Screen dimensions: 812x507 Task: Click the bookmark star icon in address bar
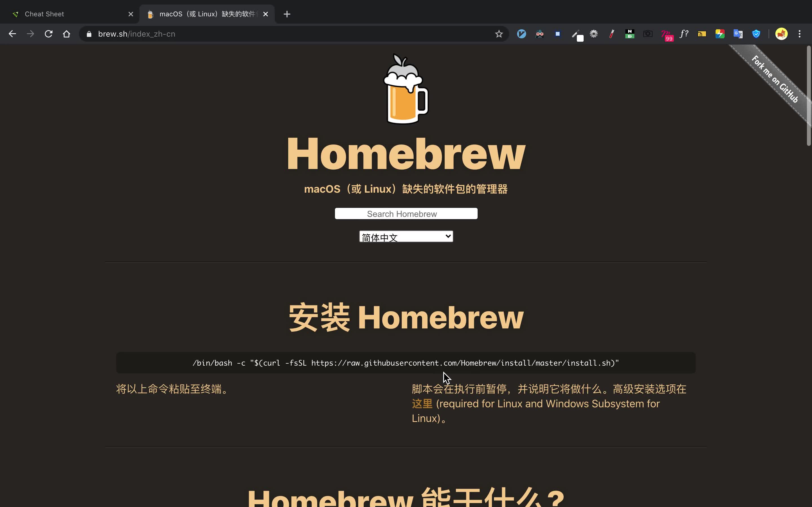pos(499,34)
